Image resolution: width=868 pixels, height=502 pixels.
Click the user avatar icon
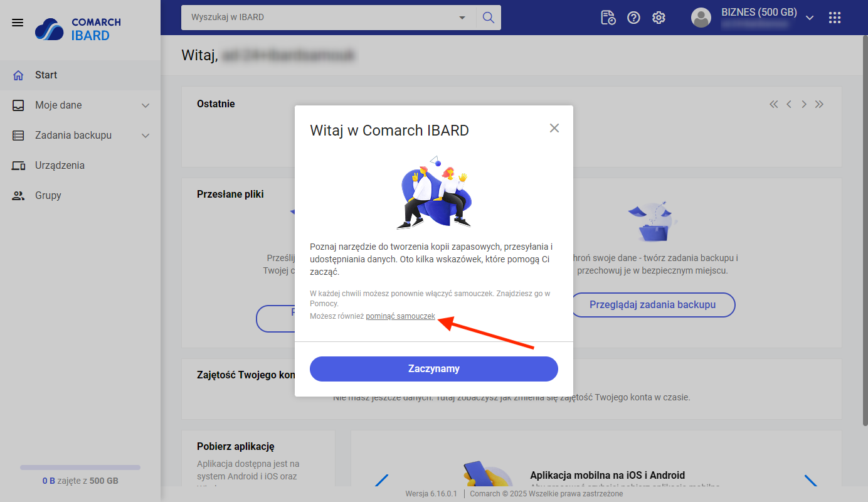[x=701, y=18]
